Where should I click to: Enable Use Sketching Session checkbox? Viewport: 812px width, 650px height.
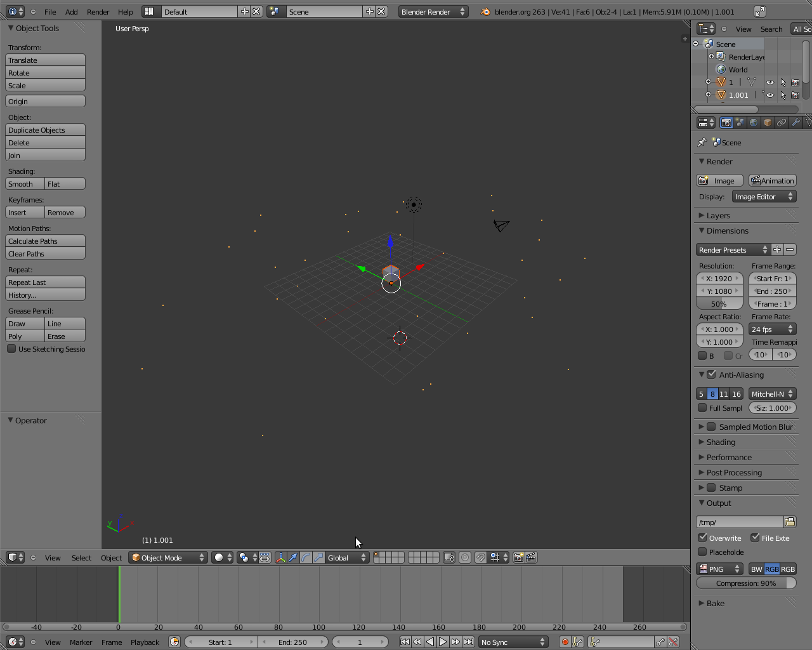pyautogui.click(x=11, y=348)
